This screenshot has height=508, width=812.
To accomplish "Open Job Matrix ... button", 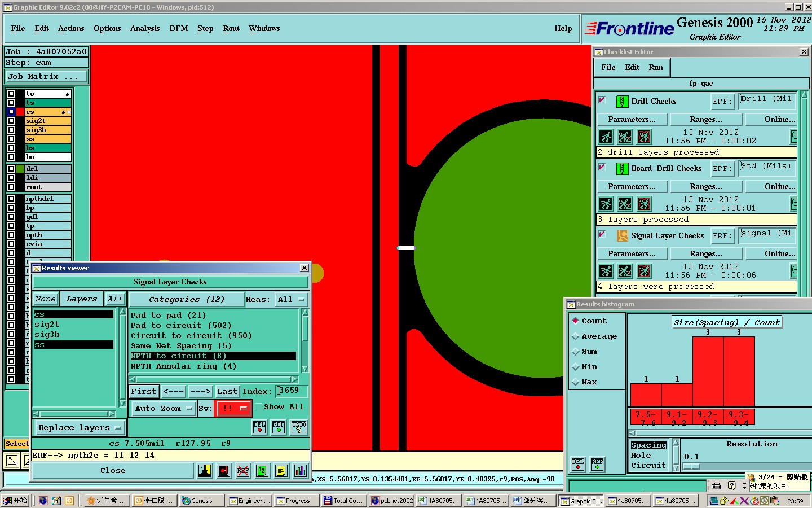I will 47,77.
